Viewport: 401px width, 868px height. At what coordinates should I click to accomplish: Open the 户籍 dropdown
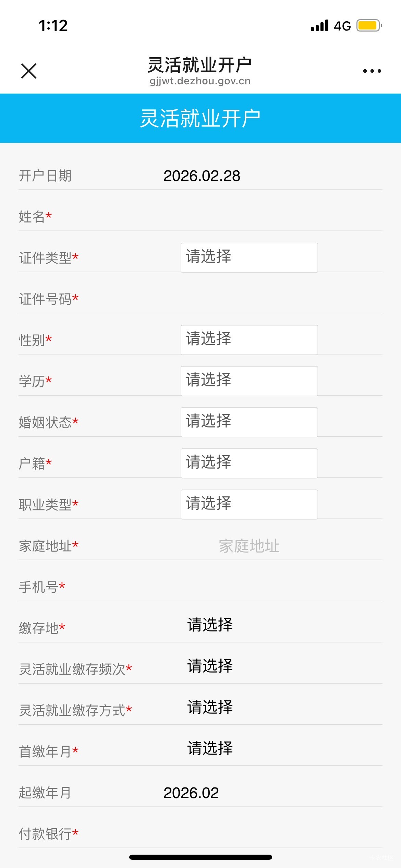tap(249, 463)
